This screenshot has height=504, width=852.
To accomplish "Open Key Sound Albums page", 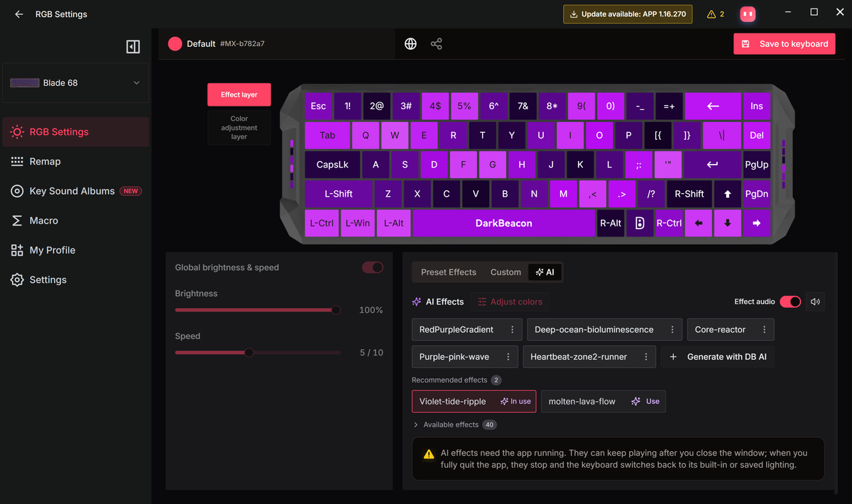I will pos(76,191).
